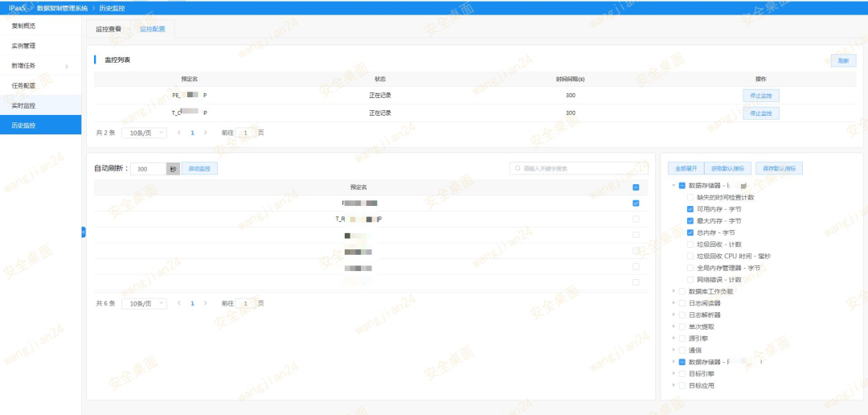Click the 刷新 button in 监控列表
Image resolution: width=868 pixels, height=415 pixels.
coord(843,61)
